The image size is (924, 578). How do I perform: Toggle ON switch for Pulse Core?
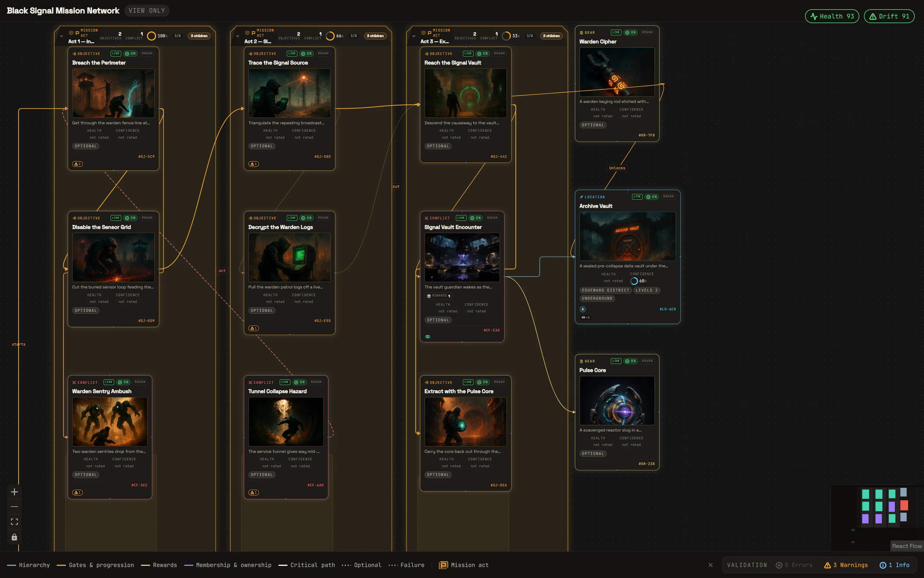pyautogui.click(x=630, y=361)
